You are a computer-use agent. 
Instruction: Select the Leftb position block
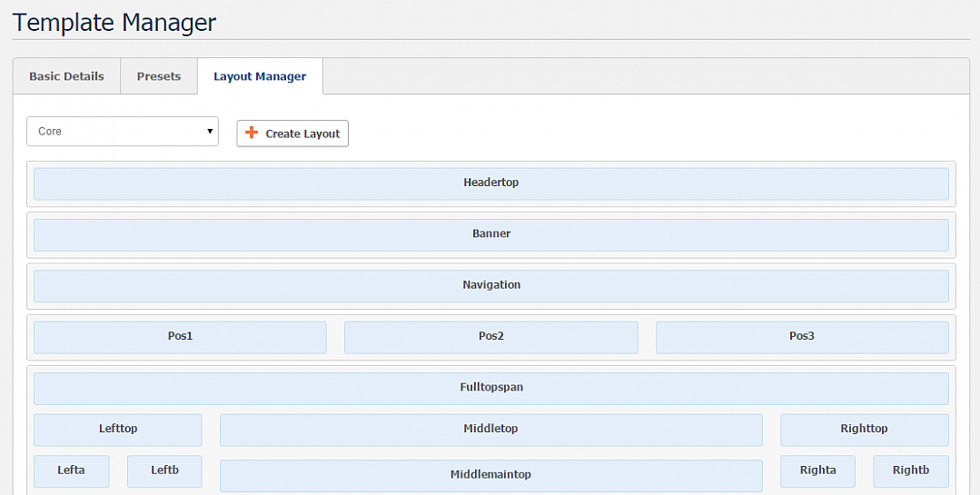tap(164, 471)
